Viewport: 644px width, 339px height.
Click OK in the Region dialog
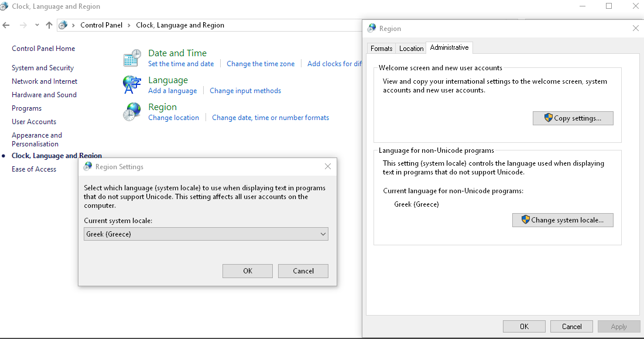[x=524, y=327]
